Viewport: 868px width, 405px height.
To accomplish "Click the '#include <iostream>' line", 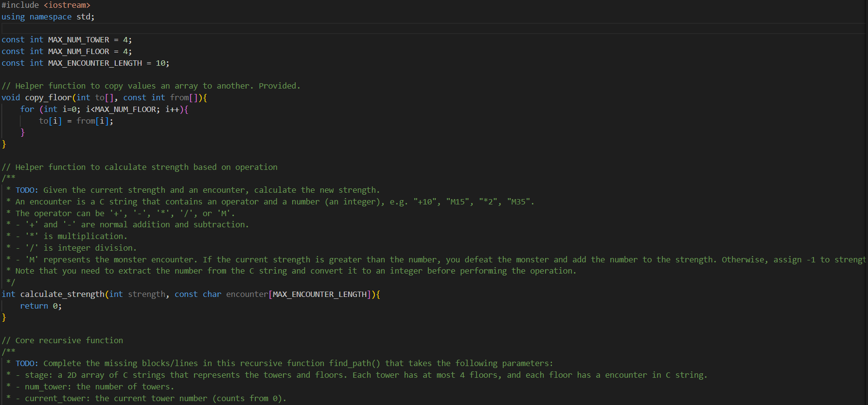I will (46, 5).
